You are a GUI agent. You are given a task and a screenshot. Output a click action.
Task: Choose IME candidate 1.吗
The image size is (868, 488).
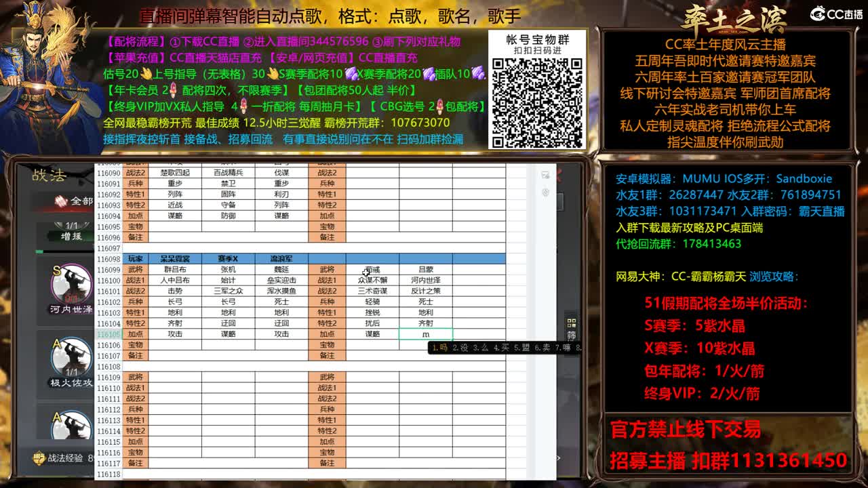(440, 348)
